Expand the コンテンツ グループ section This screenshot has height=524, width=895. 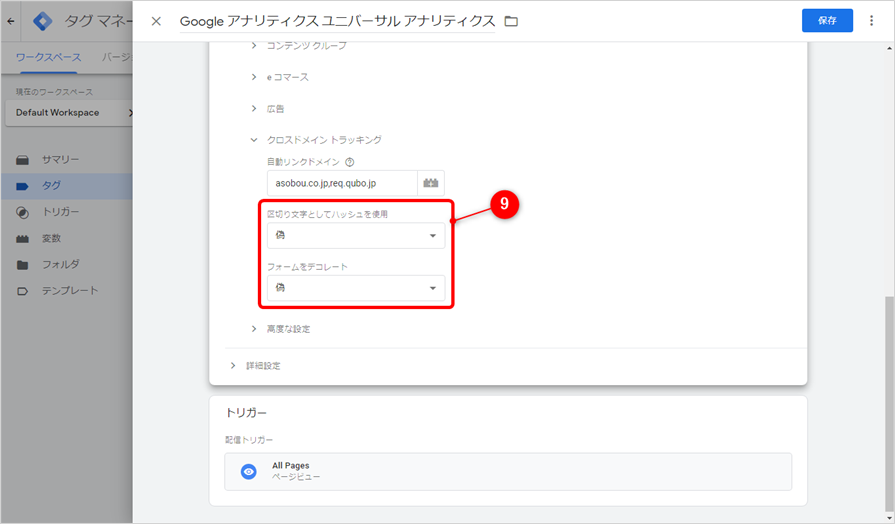[299, 46]
